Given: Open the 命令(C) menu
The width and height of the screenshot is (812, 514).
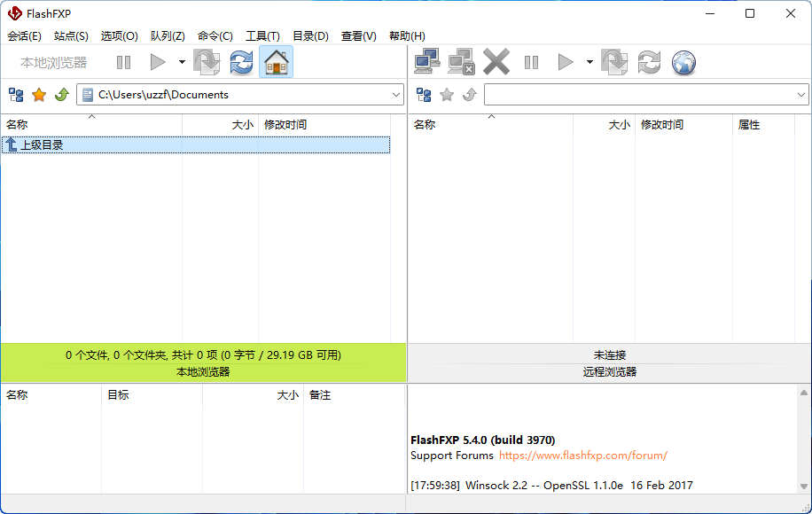Looking at the screenshot, I should coord(215,36).
